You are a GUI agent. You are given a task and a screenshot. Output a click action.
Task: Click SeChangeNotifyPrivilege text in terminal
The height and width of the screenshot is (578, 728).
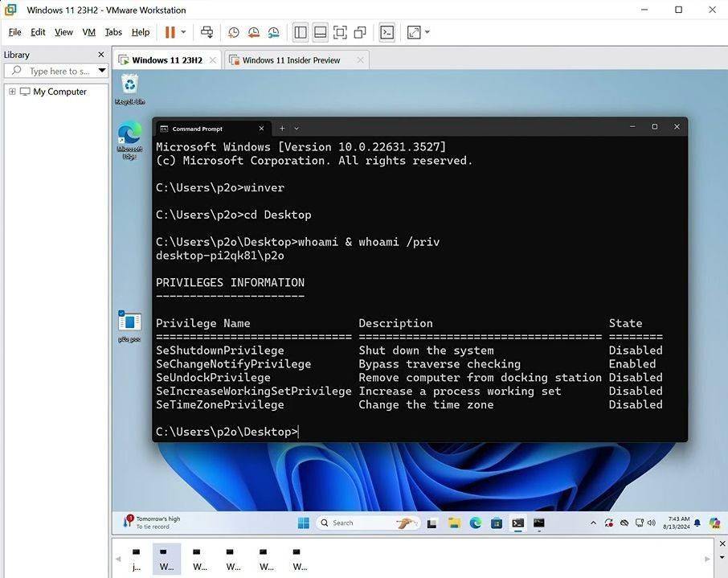pyautogui.click(x=234, y=364)
